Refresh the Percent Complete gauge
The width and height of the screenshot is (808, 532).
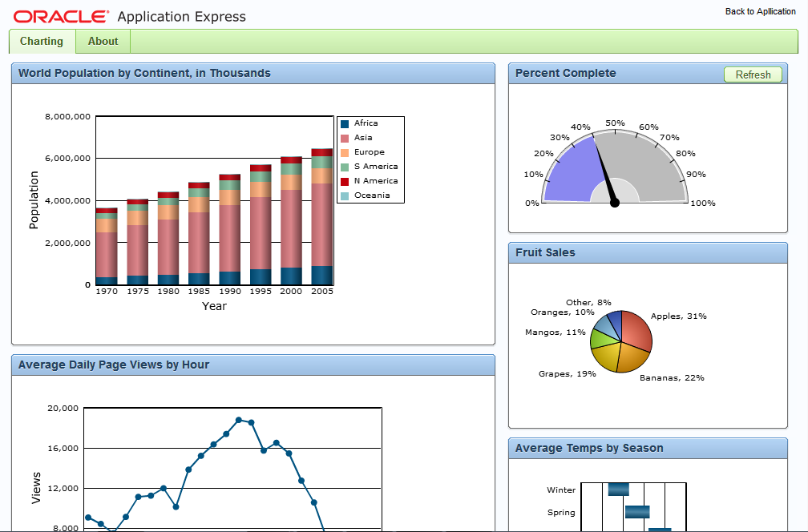click(x=753, y=75)
